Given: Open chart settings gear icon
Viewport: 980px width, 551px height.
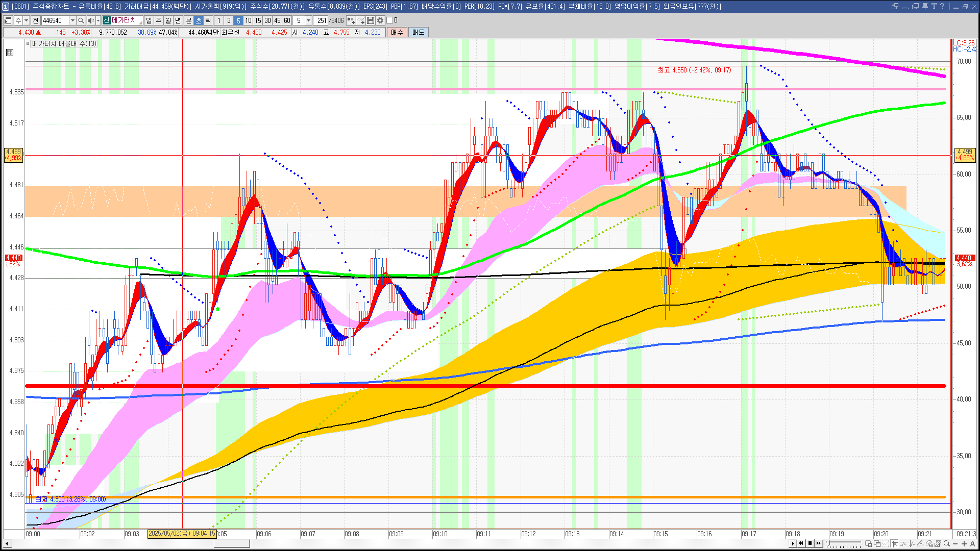Looking at the screenshot, I should point(380,20).
